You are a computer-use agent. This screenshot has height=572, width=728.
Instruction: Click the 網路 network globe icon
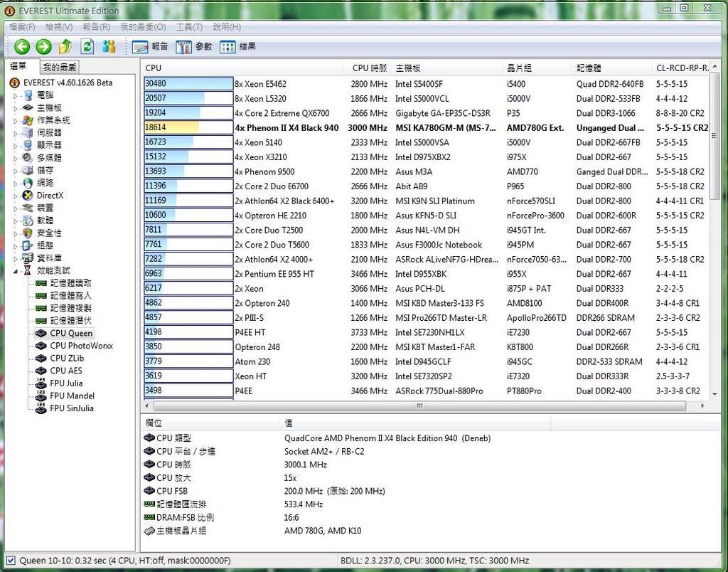[28, 183]
